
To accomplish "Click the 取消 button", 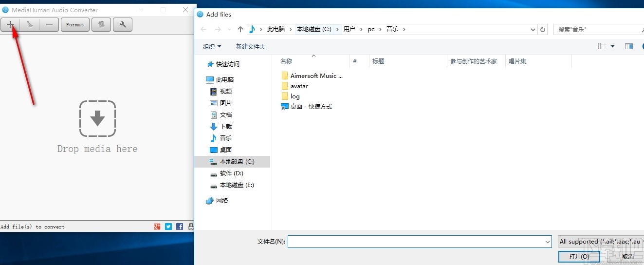I will (628, 256).
